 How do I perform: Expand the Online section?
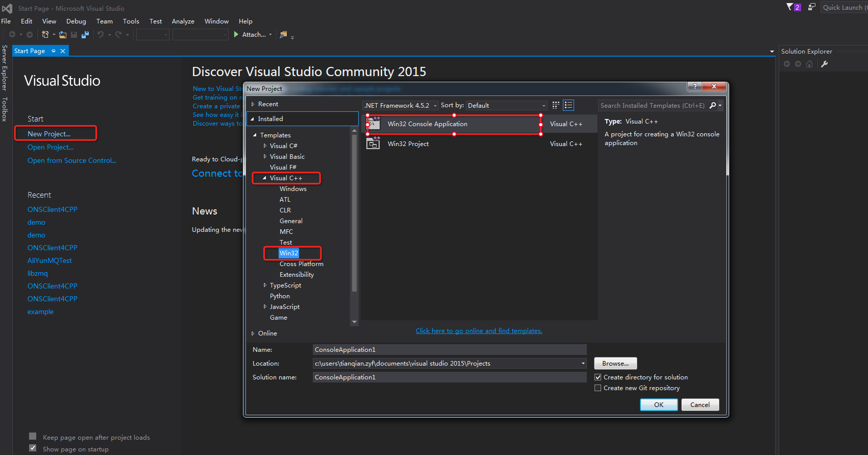pos(253,333)
